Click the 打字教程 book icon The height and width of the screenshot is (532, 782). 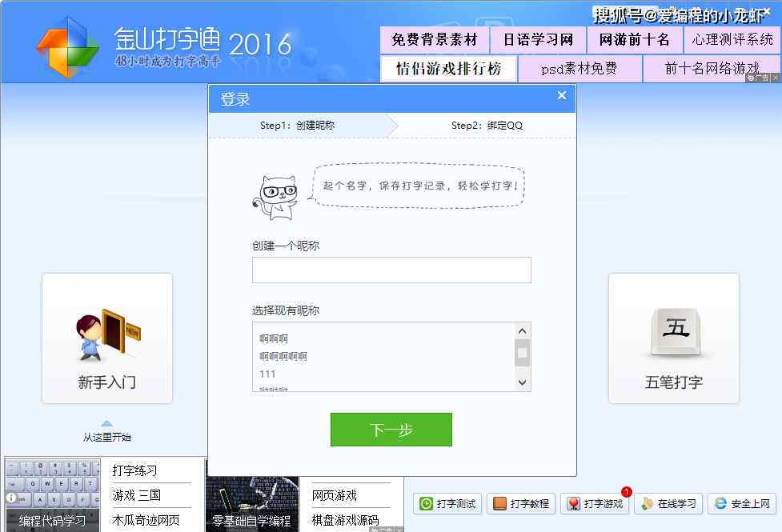[x=499, y=503]
